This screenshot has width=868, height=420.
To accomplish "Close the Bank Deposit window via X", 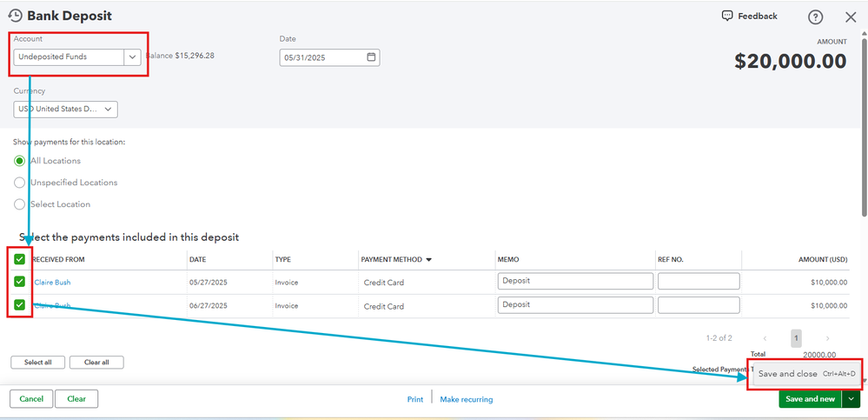I will tap(851, 17).
